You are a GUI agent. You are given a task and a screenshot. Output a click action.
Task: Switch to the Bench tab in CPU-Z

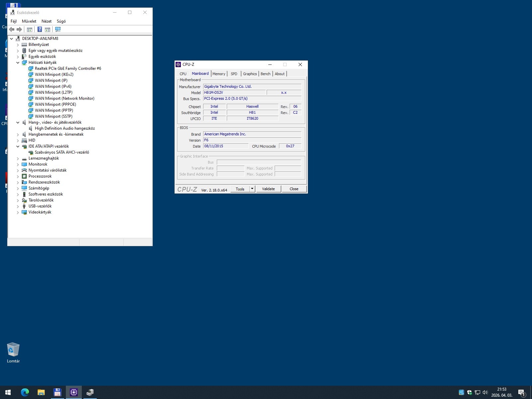266,74
